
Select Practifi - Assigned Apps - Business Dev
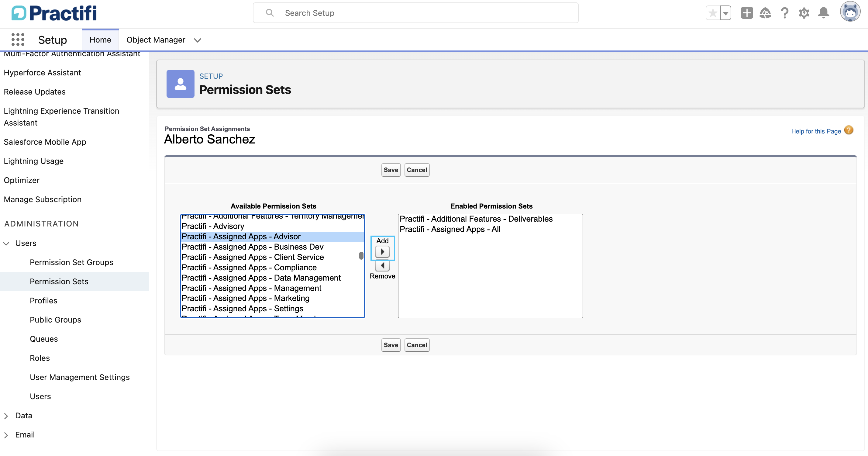[x=272, y=247]
